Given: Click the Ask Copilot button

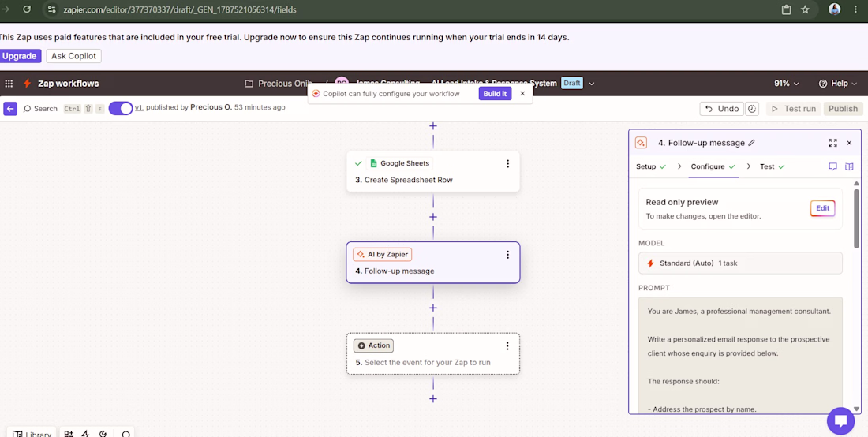Looking at the screenshot, I should tap(73, 56).
